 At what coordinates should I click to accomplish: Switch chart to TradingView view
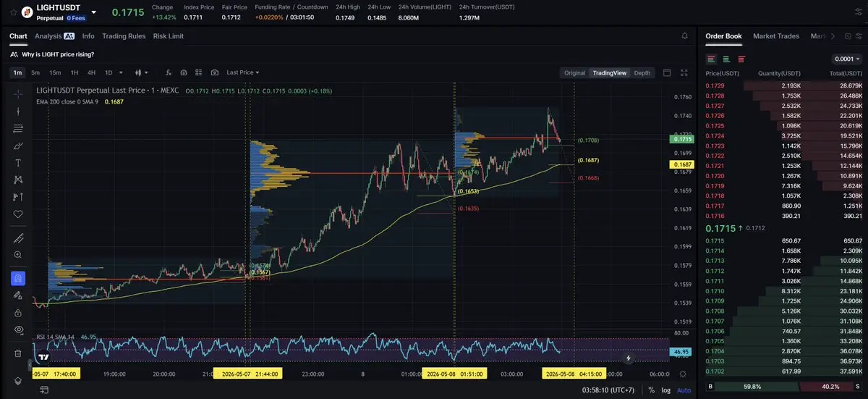[x=610, y=72]
